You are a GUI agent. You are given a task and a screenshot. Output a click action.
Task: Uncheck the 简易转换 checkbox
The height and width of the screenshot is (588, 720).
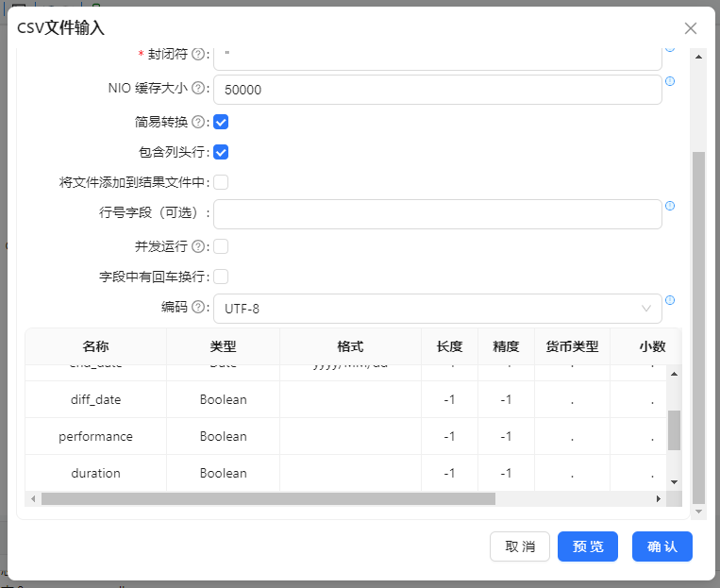(221, 122)
